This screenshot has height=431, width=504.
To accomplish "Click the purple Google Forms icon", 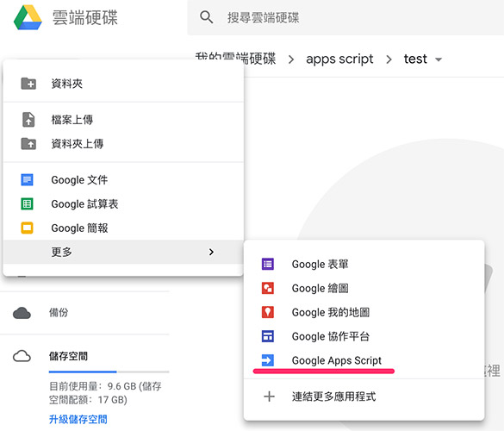I will point(268,264).
